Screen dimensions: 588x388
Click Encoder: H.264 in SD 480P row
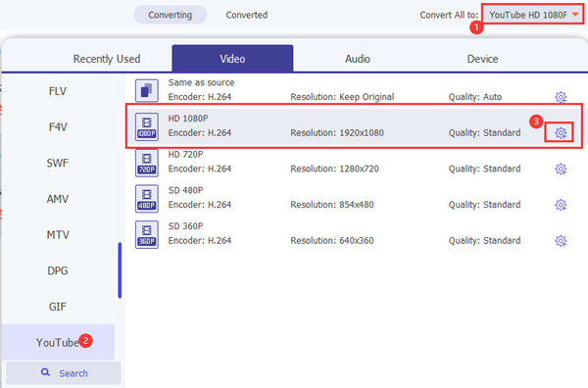200,205
